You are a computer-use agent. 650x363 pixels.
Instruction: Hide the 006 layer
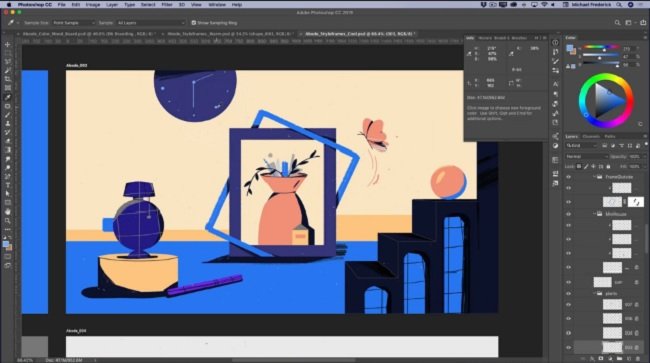[x=569, y=319]
